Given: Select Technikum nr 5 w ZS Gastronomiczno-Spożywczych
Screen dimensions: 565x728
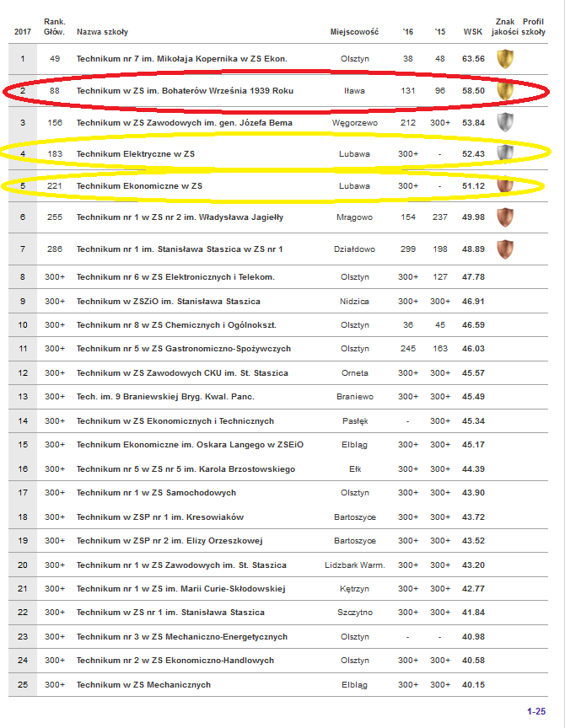Looking at the screenshot, I should point(184,349).
